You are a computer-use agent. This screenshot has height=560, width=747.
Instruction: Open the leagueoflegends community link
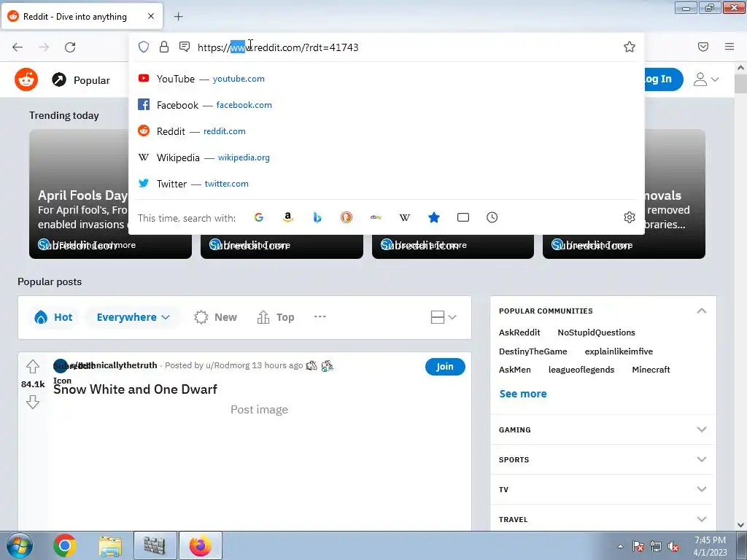click(x=581, y=370)
